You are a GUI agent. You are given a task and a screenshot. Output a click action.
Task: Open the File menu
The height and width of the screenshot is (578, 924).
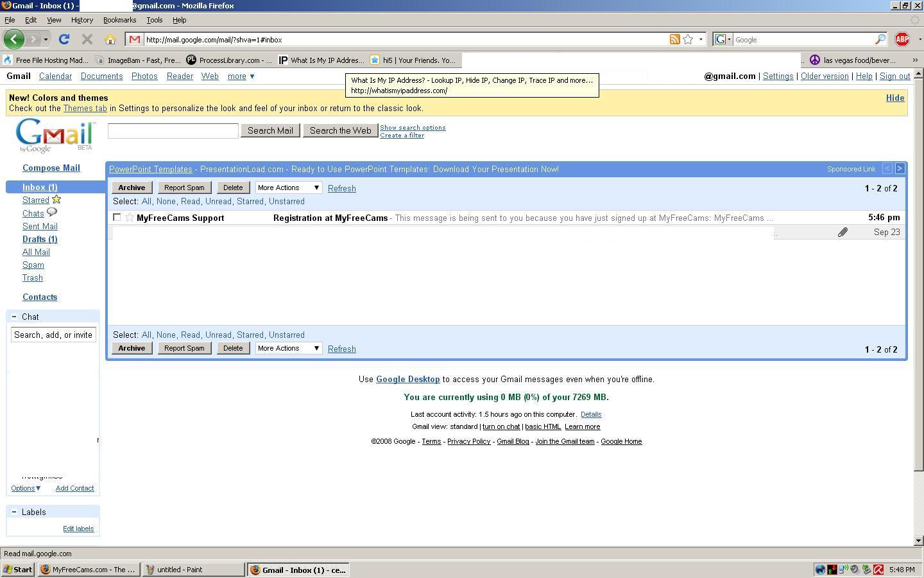pos(10,20)
